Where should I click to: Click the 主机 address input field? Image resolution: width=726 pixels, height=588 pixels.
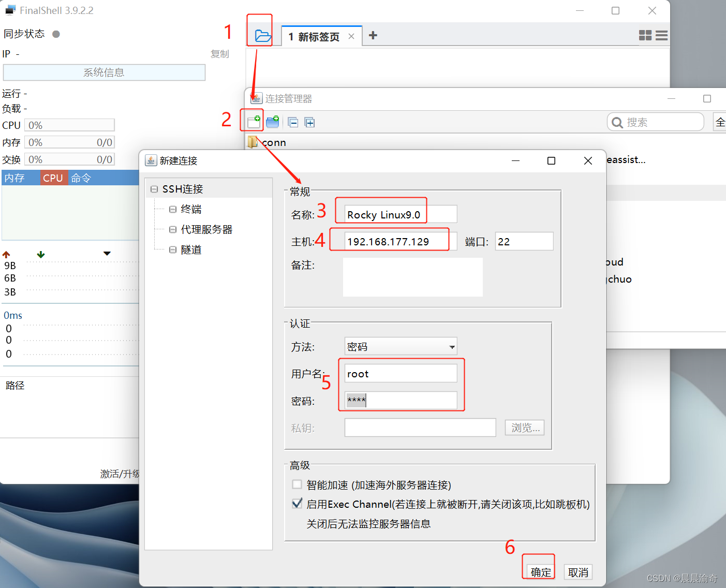click(x=401, y=241)
